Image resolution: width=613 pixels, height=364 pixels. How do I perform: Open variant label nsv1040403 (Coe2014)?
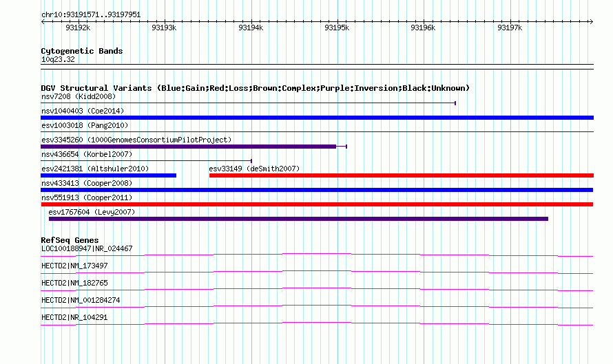point(83,111)
